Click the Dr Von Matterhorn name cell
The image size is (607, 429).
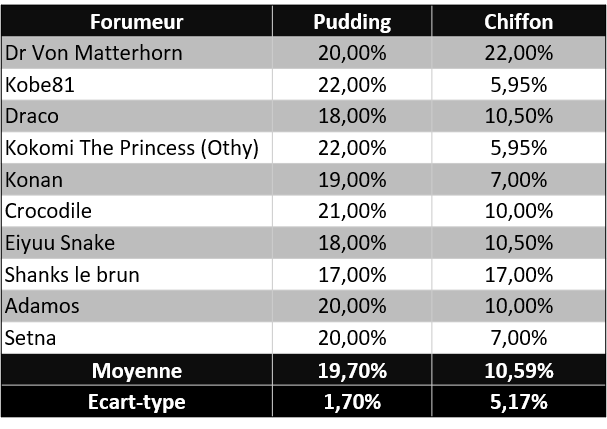click(95, 53)
